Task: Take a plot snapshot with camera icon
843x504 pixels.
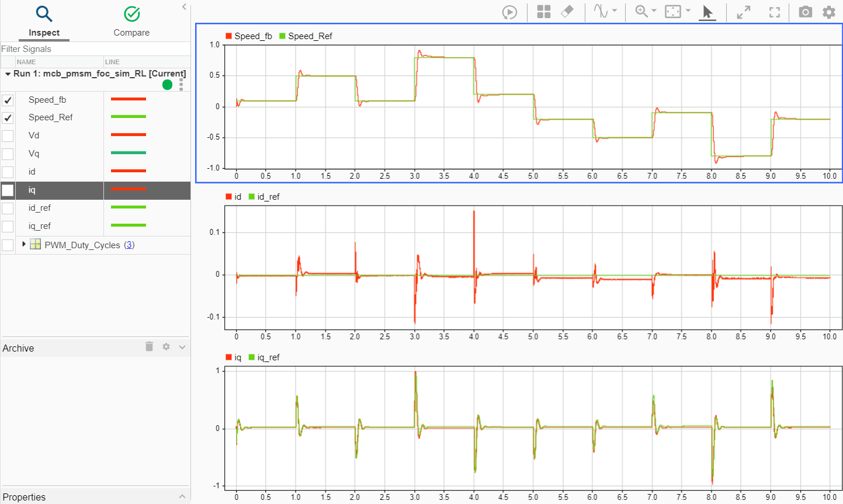Action: (x=806, y=12)
